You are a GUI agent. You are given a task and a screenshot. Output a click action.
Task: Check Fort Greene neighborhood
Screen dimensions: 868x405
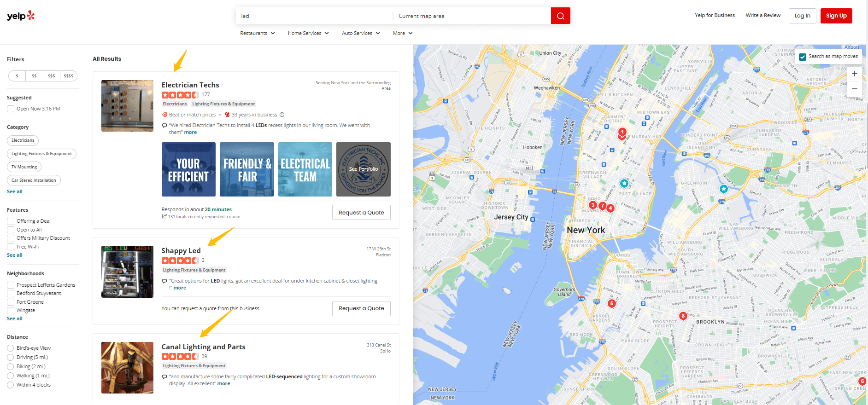pos(11,302)
